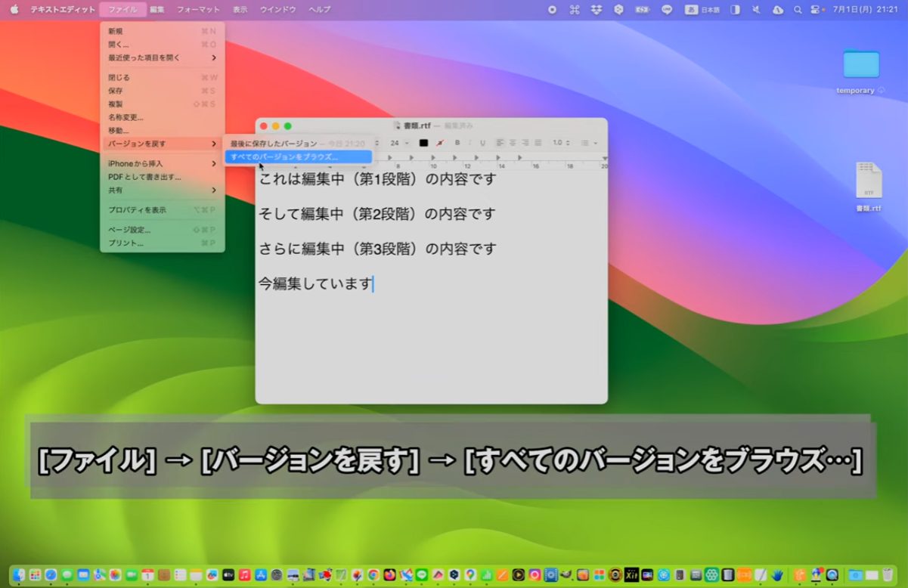
Task: Open the text highlight color swatch
Action: (x=440, y=143)
